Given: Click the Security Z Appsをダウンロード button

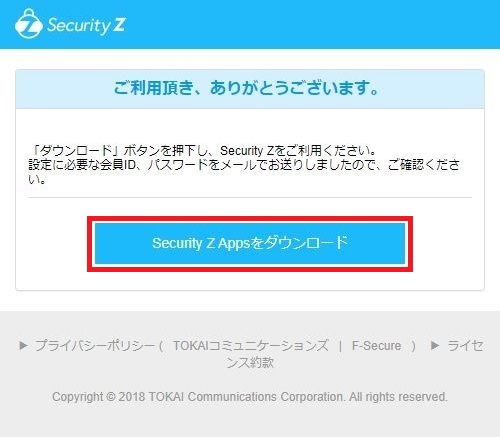Looking at the screenshot, I should (x=250, y=243).
